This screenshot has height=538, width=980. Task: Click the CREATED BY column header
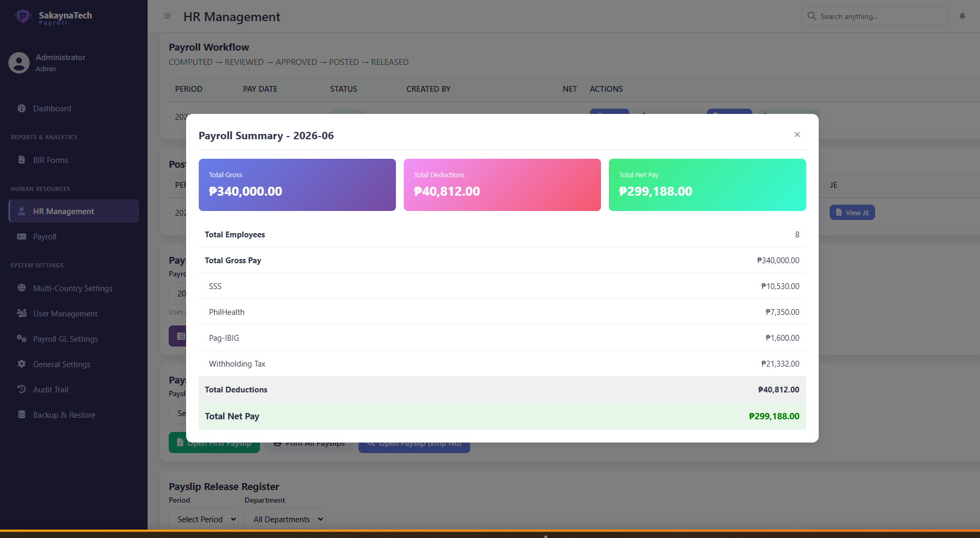pyautogui.click(x=429, y=89)
